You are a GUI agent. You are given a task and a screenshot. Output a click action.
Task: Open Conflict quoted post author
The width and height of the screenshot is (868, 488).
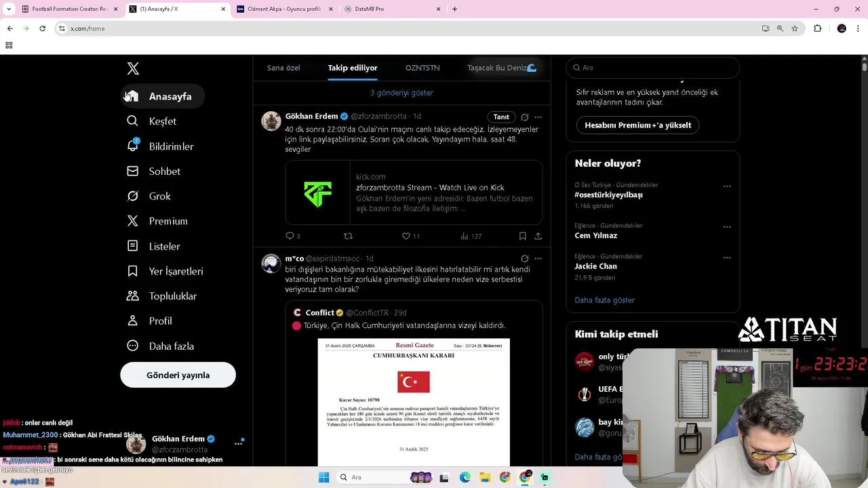(x=319, y=312)
